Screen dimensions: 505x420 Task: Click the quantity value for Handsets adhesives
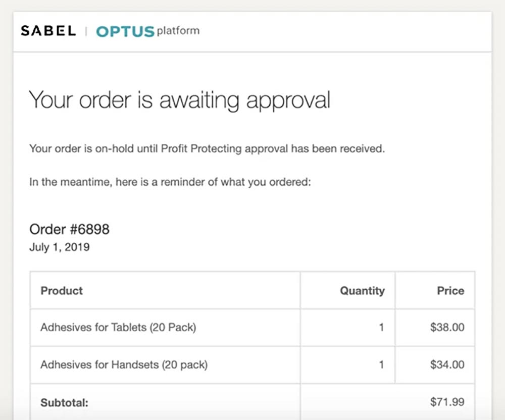(381, 364)
